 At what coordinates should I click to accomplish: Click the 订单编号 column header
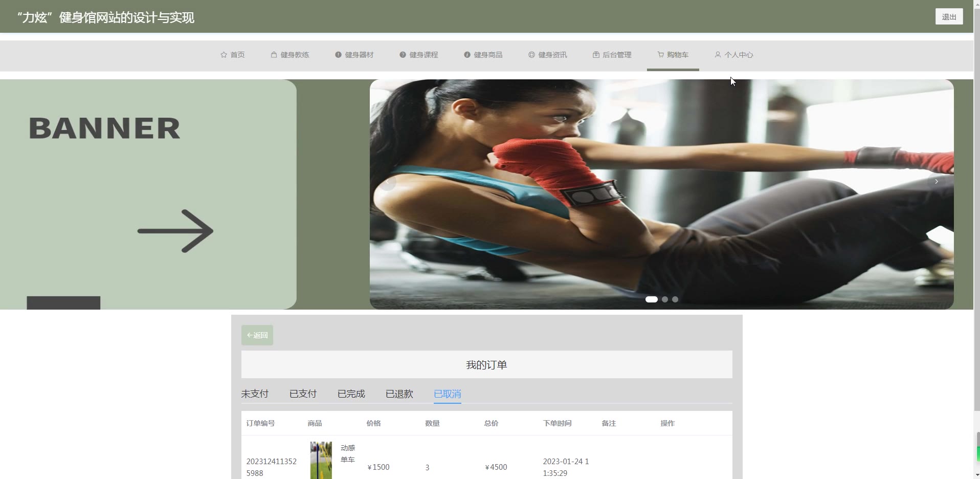click(260, 423)
